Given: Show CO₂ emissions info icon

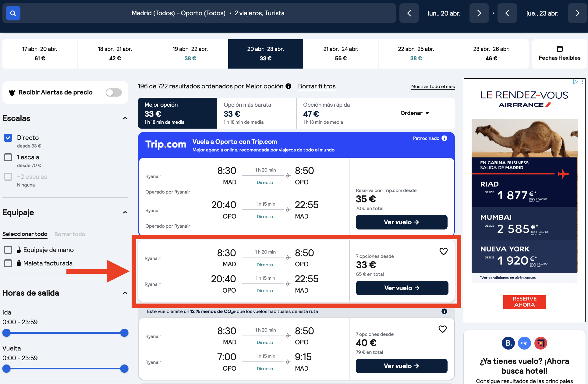Looking at the screenshot, I should (445, 311).
